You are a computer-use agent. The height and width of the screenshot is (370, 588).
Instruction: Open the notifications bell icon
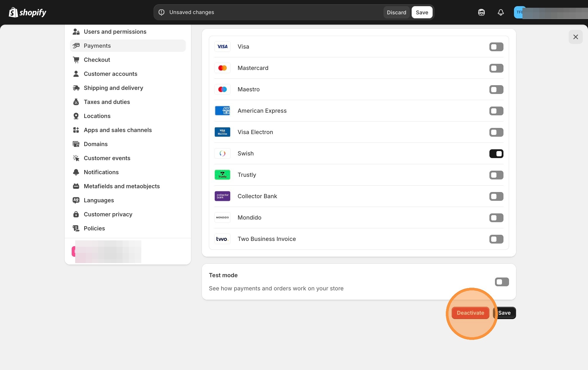[501, 12]
